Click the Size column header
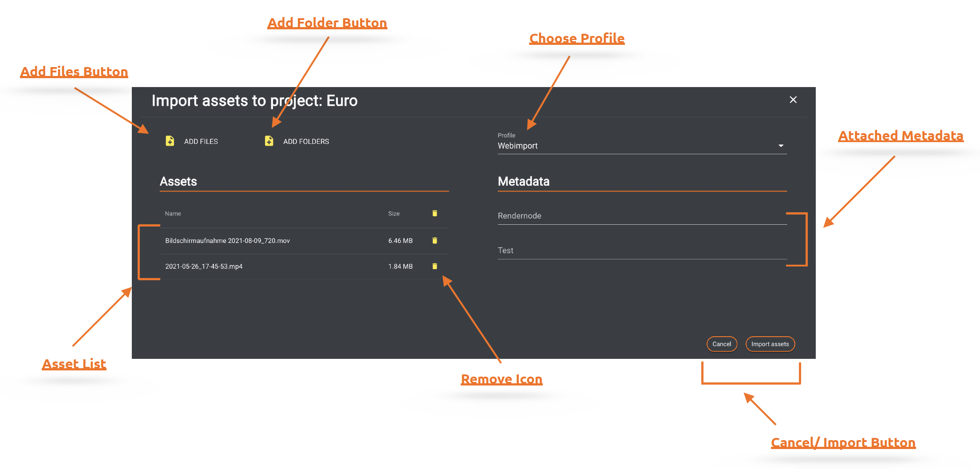This screenshot has height=469, width=980. click(x=394, y=214)
